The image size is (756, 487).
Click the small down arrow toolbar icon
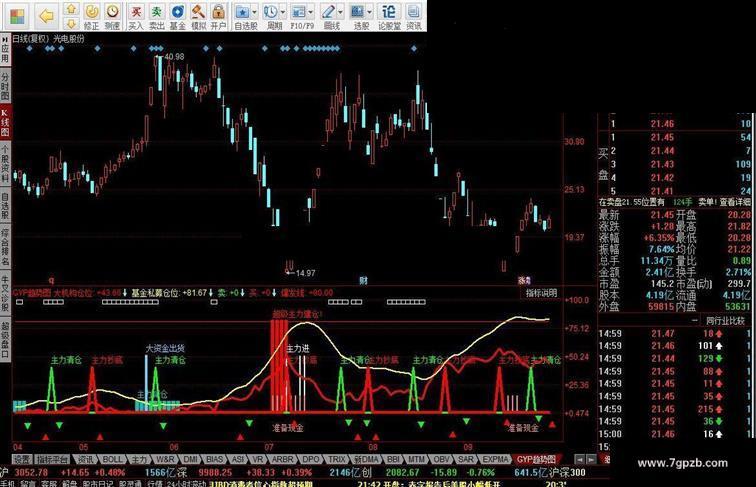point(71,23)
